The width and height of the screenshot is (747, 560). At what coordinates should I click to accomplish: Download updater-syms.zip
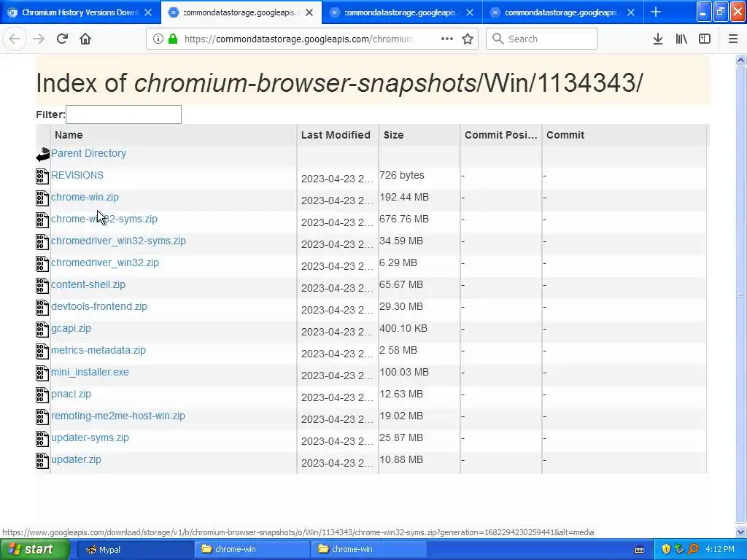coord(90,437)
